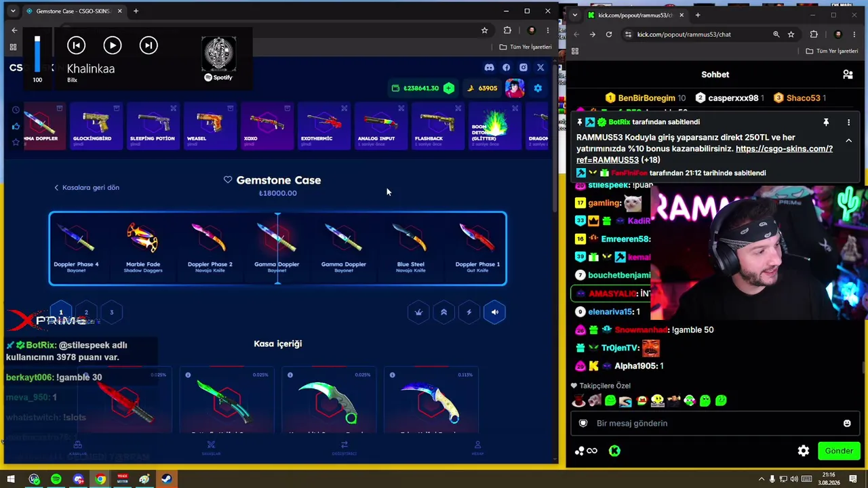The width and height of the screenshot is (868, 488).
Task: Collapse the pinned message with chevron
Action: coord(848,140)
